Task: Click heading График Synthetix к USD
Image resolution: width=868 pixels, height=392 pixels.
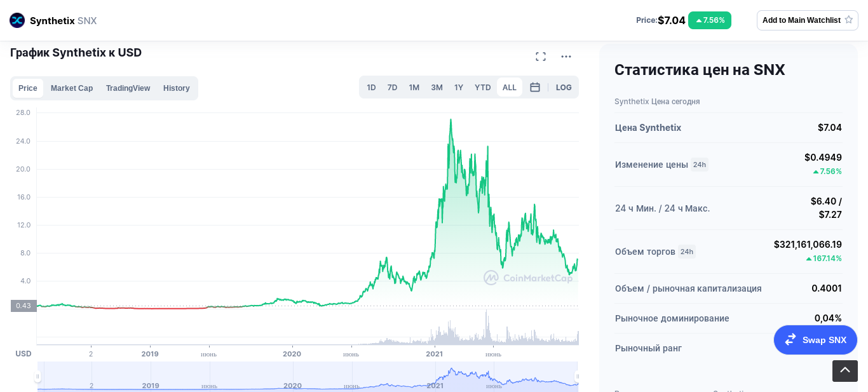Action: click(76, 53)
